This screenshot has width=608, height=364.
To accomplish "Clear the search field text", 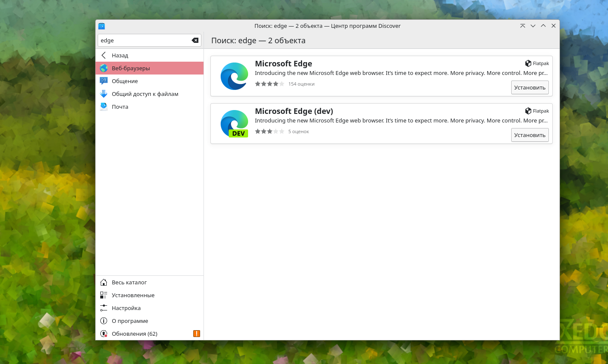I will point(195,40).
